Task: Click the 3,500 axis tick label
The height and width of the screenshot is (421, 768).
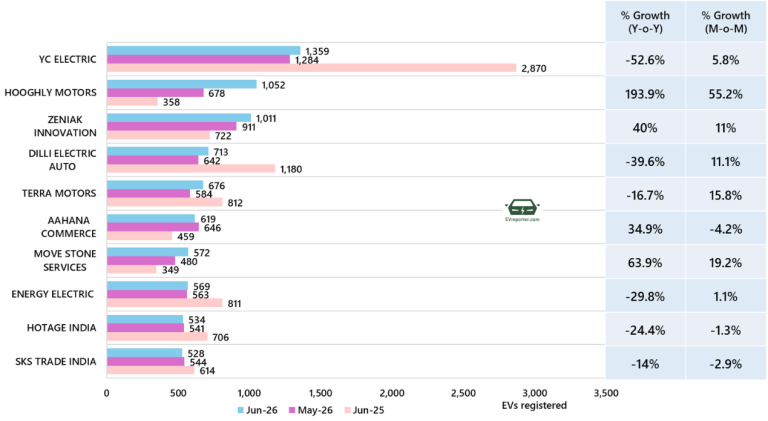Action: pyautogui.click(x=606, y=393)
